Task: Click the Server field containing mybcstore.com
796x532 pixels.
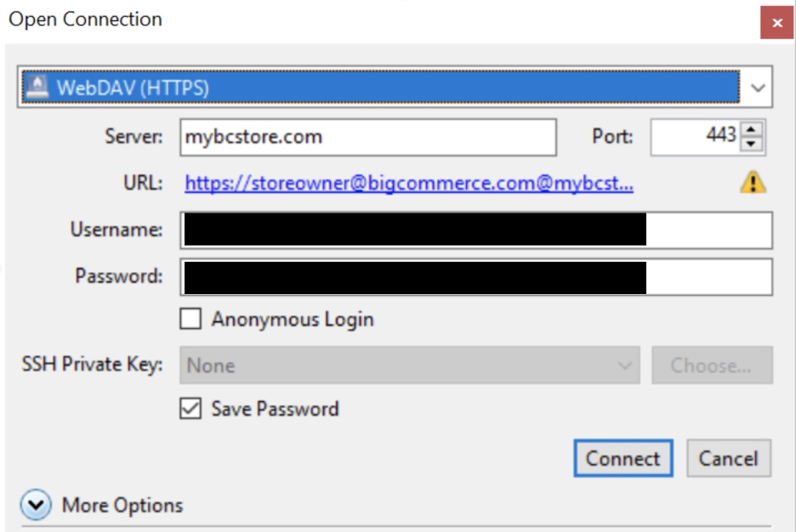Action: pyautogui.click(x=367, y=137)
